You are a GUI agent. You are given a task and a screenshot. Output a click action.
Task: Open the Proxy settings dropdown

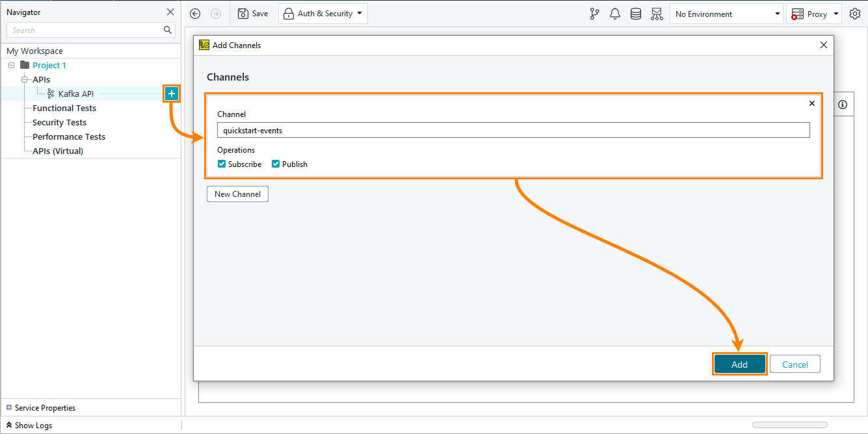click(x=814, y=13)
